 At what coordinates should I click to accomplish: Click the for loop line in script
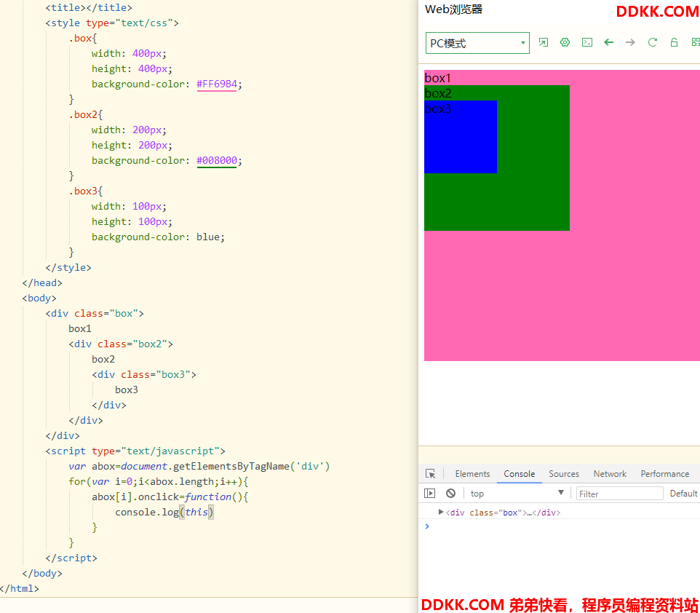coord(159,482)
